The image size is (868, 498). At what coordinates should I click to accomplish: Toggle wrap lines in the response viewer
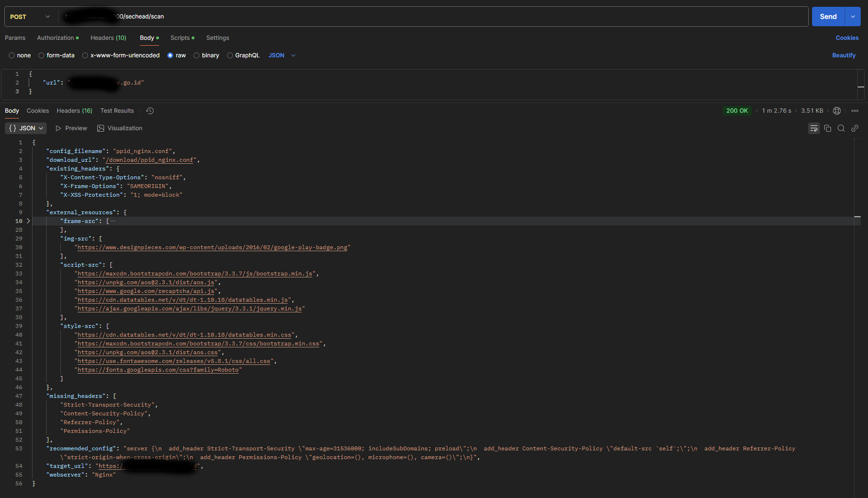(x=814, y=128)
